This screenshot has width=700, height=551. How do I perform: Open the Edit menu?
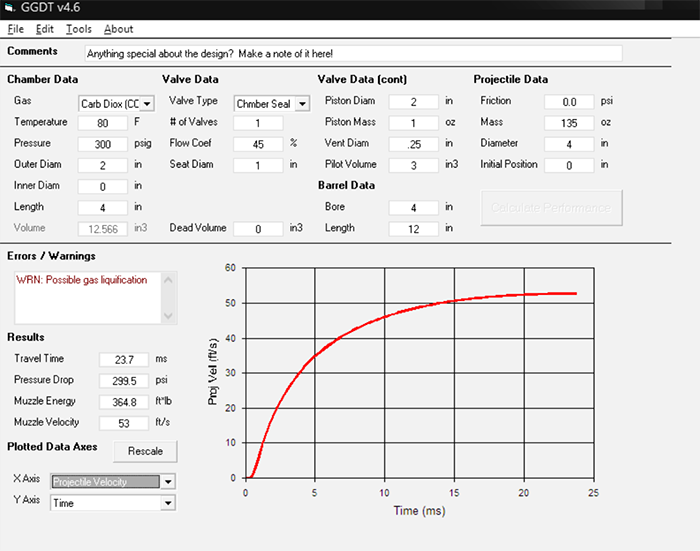[x=46, y=29]
